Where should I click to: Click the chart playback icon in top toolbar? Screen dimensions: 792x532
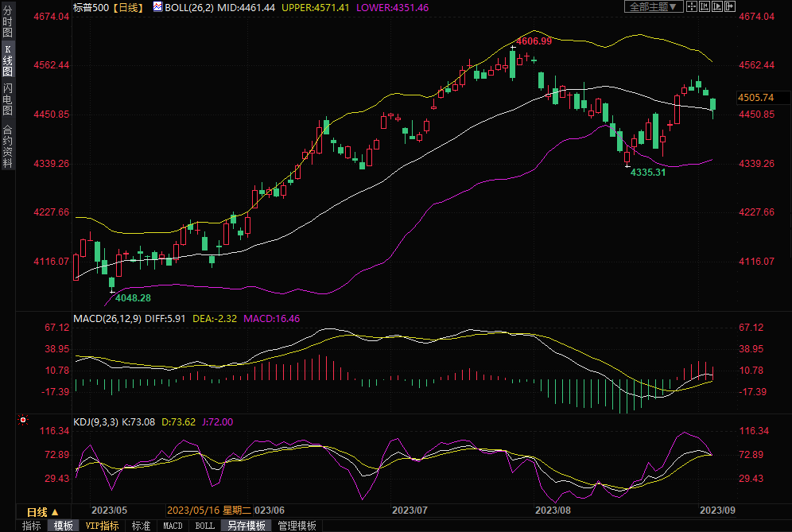pyautogui.click(x=717, y=6)
